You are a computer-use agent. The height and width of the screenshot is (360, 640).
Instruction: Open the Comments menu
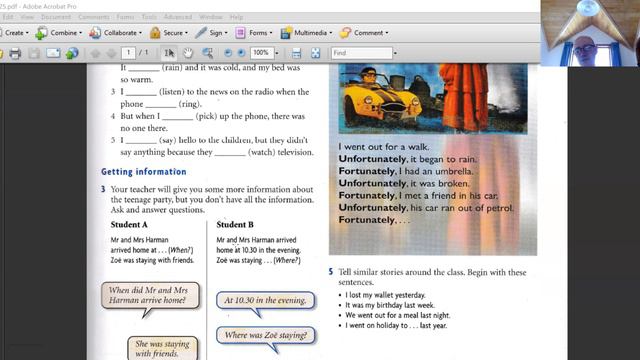click(94, 17)
